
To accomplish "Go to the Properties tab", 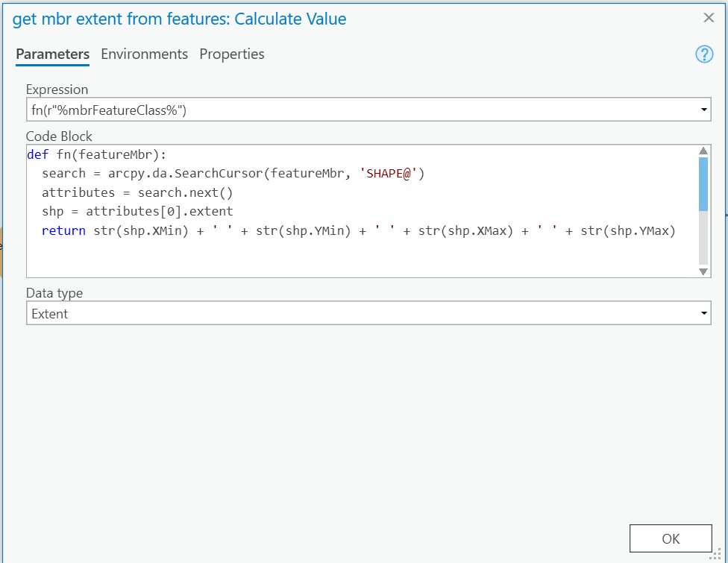I will click(231, 54).
